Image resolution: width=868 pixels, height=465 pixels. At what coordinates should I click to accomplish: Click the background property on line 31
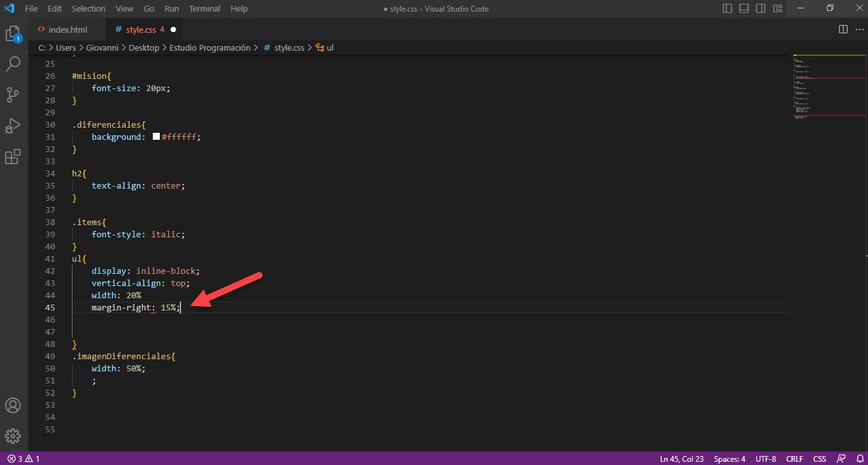(x=116, y=137)
